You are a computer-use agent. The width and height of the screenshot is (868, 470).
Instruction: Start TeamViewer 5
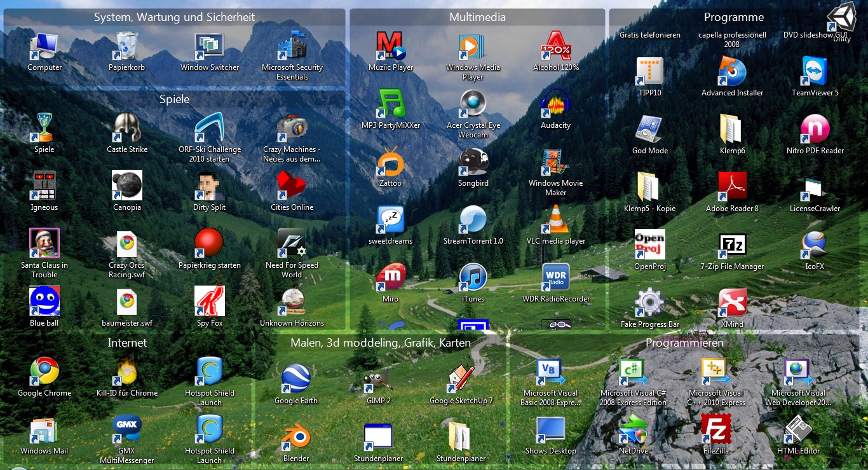[815, 70]
